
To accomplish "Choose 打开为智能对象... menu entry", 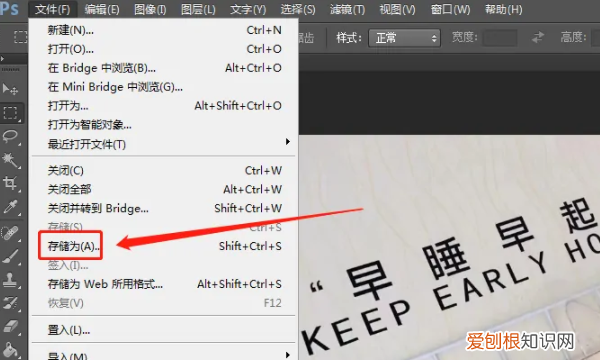I will (164, 125).
